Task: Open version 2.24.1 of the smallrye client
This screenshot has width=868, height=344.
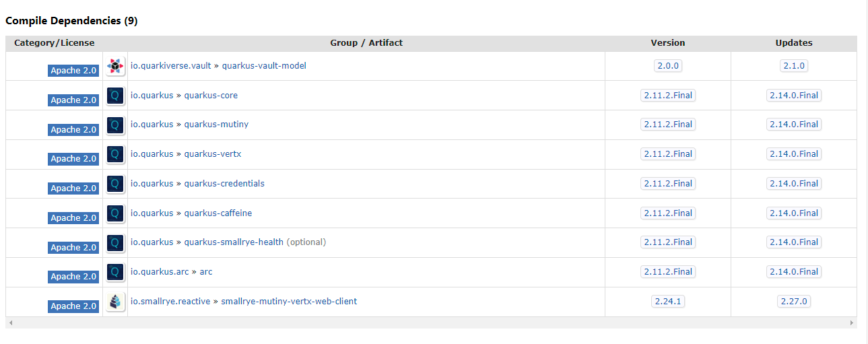Action: pyautogui.click(x=667, y=302)
